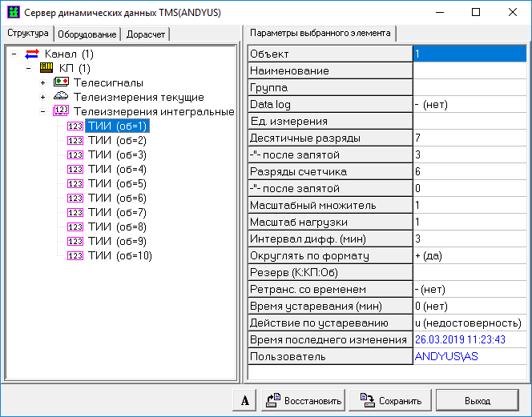Select ТИИ (об=10) in the tree

(119, 255)
